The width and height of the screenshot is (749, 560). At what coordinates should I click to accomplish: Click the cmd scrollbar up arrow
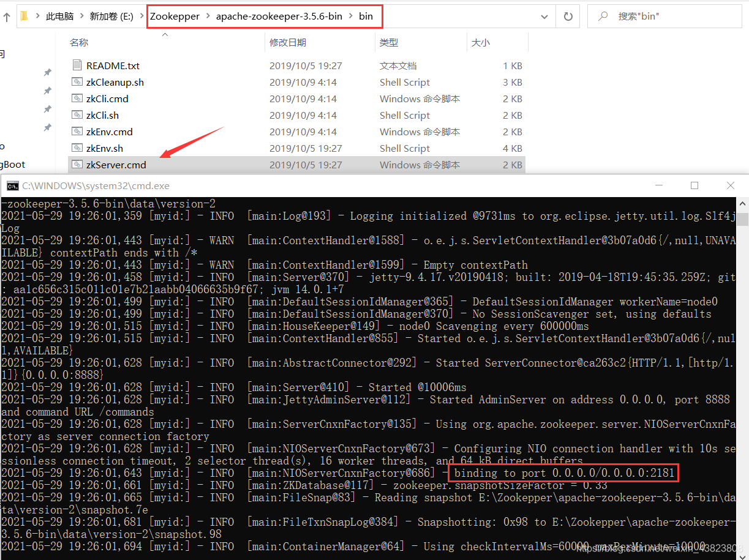point(742,203)
